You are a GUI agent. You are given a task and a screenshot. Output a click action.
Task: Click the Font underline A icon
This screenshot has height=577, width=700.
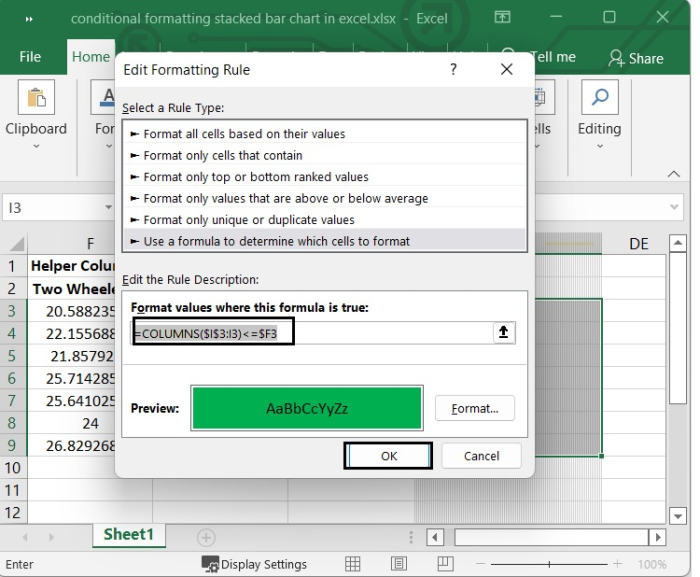point(103,97)
